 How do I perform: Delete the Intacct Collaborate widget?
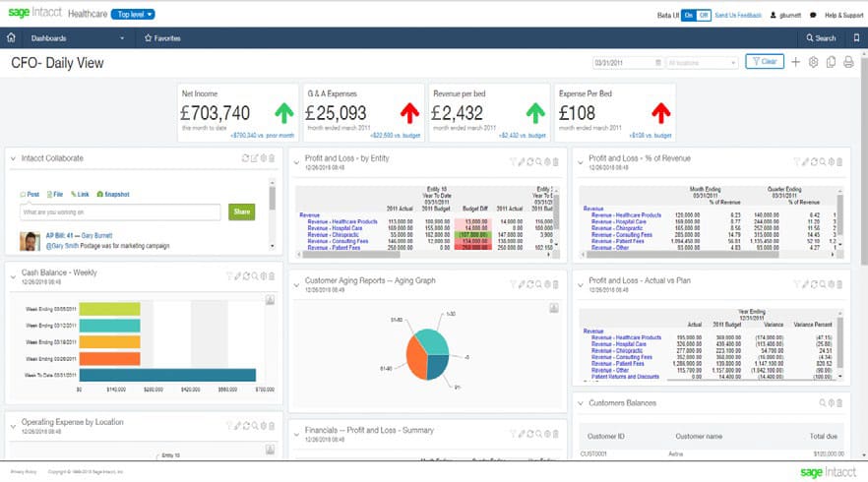coord(272,158)
